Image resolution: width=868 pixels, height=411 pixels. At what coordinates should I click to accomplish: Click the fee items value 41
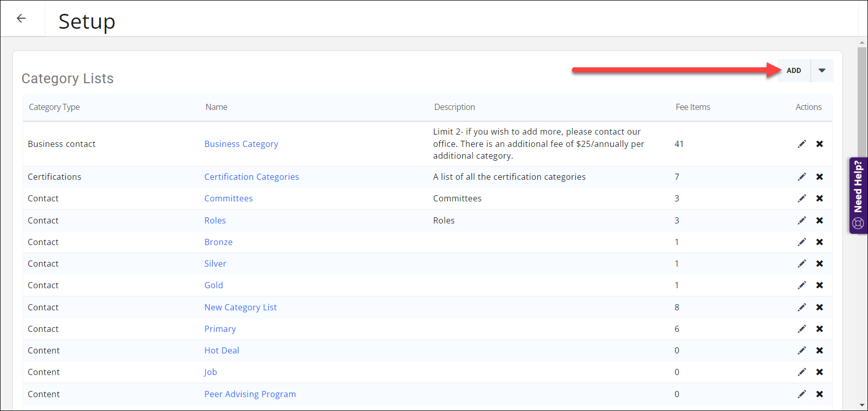tap(679, 144)
